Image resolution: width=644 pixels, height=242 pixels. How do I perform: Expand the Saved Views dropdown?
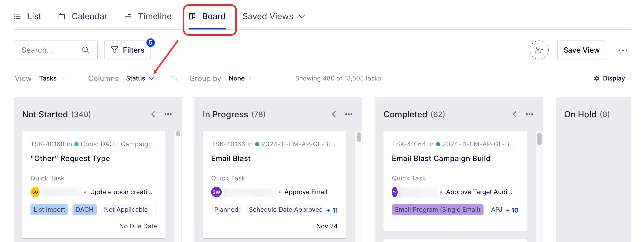pos(274,16)
